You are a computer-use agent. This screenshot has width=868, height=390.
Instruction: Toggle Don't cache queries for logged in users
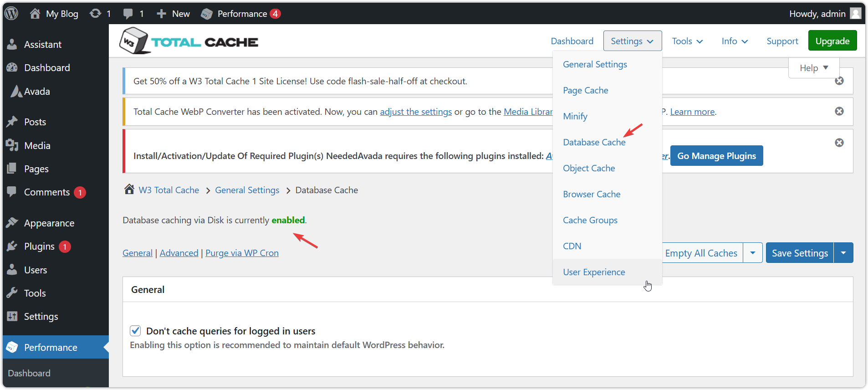(x=135, y=330)
